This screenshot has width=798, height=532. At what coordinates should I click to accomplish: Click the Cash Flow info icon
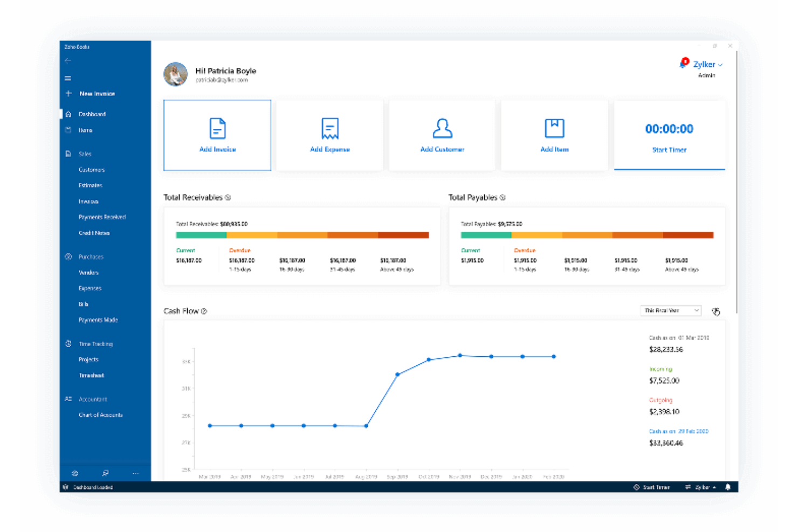(204, 311)
